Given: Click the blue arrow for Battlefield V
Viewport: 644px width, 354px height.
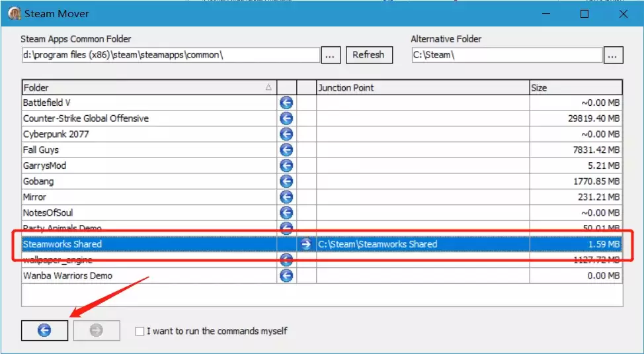Looking at the screenshot, I should click(286, 103).
